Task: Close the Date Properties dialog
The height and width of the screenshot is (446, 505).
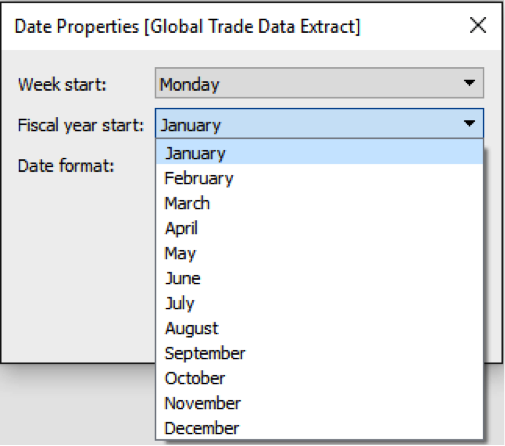Action: [478, 25]
